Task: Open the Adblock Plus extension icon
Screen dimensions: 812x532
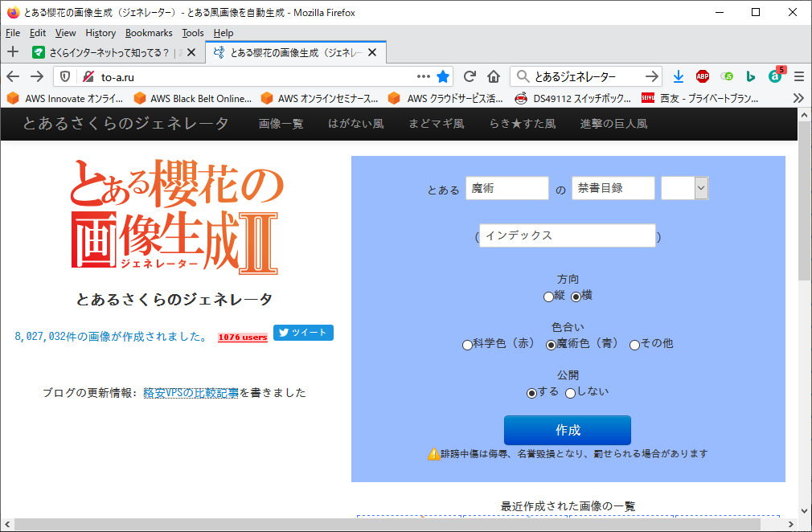Action: click(702, 76)
